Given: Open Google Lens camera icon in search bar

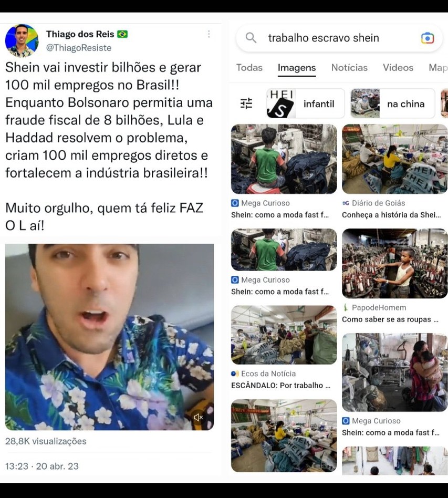Looking at the screenshot, I should pyautogui.click(x=428, y=38).
